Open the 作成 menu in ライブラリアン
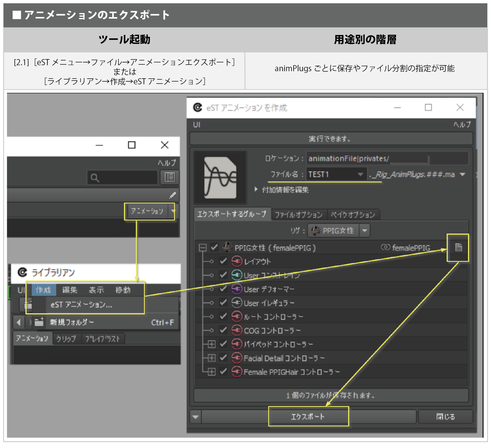 (x=43, y=290)
